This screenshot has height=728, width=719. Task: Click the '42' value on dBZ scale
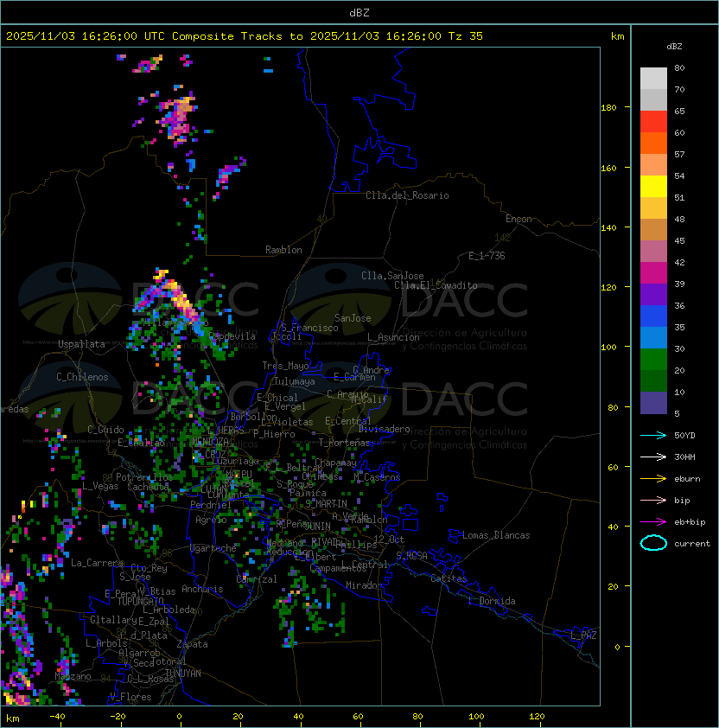point(679,262)
